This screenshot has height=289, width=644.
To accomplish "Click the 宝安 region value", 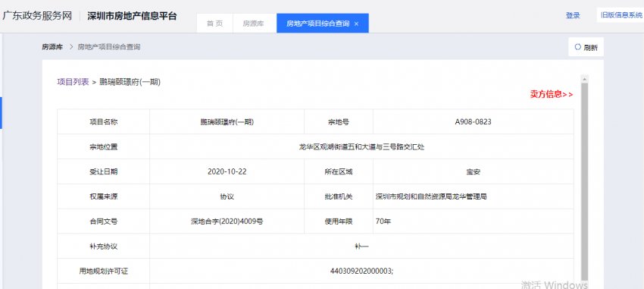I will 473,172.
